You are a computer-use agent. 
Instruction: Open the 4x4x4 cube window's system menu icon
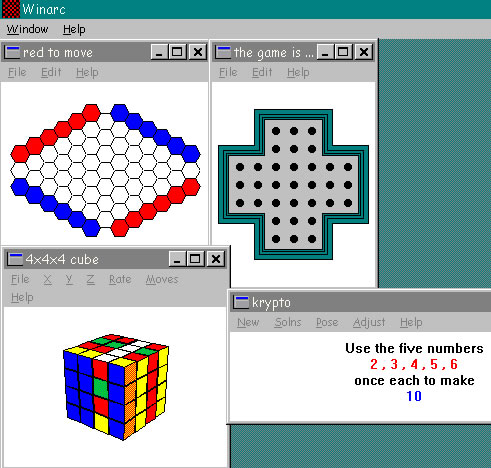click(x=15, y=259)
